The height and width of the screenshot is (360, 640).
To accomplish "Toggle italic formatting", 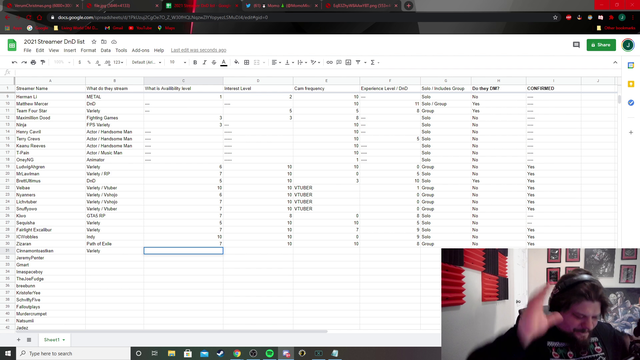I will pos(204,62).
